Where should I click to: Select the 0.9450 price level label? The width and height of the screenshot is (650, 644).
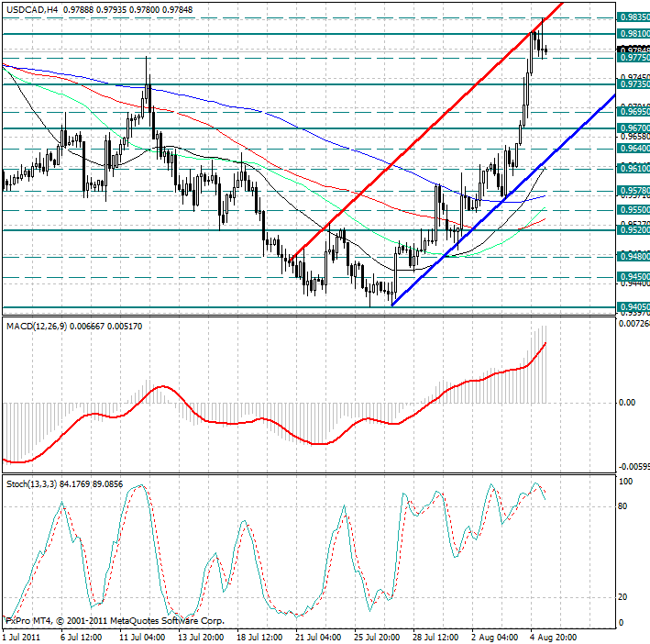click(633, 277)
